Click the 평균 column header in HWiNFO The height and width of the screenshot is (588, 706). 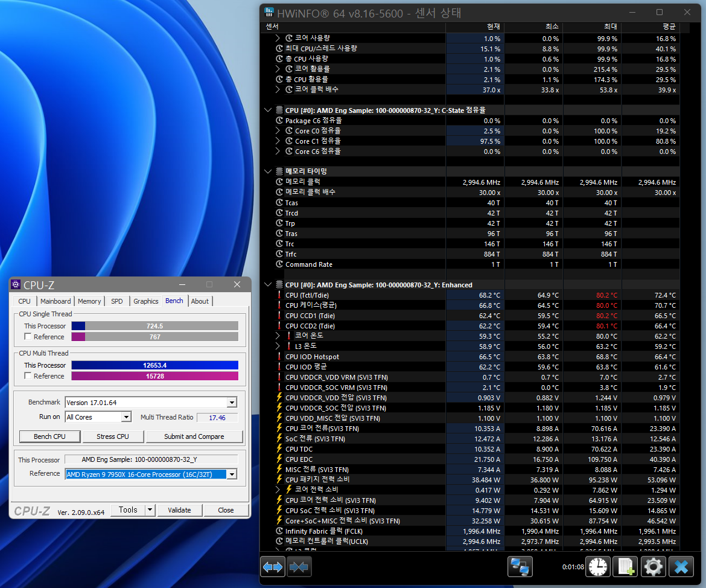650,27
